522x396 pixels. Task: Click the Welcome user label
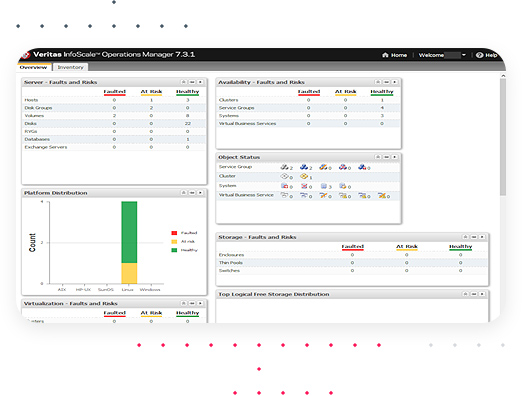[x=431, y=55]
